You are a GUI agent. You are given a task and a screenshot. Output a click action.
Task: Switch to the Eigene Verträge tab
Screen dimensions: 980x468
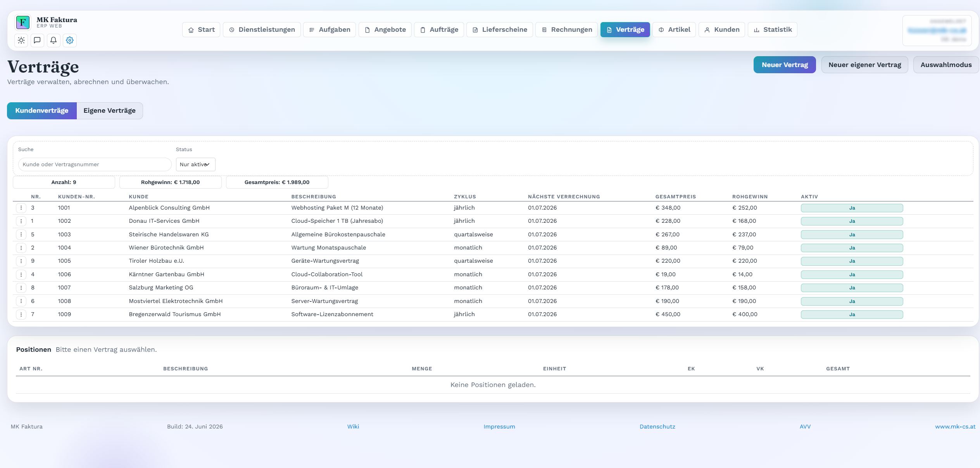point(110,111)
